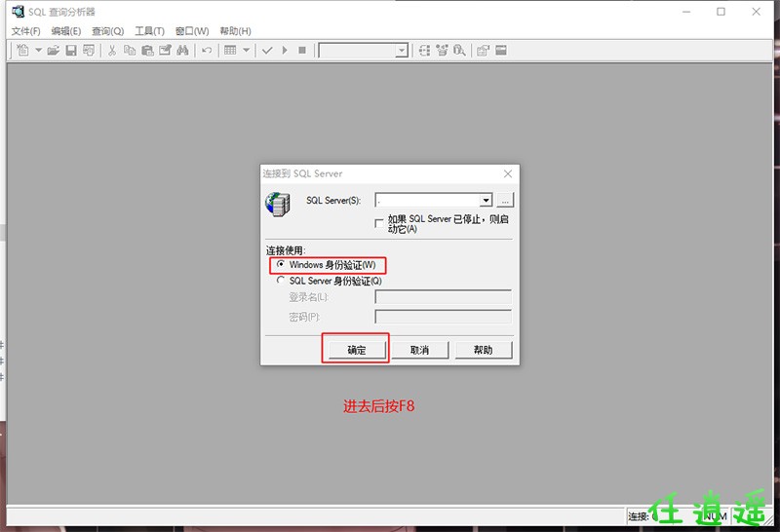Click the Cancel Query stop icon
780x532 pixels.
tap(302, 51)
